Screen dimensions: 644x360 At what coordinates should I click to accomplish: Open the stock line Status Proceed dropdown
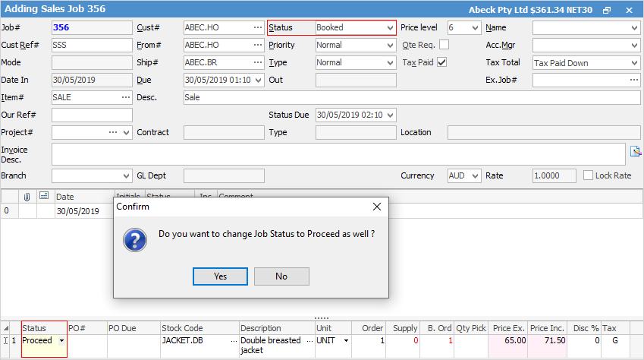(x=61, y=341)
